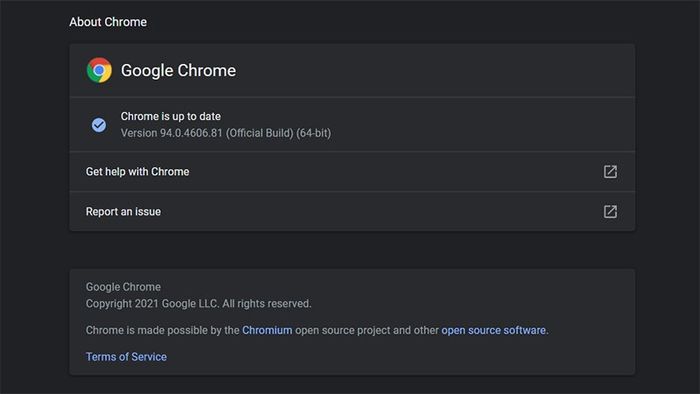Click the Google Chrome title text
Image resolution: width=700 pixels, height=394 pixels.
(x=178, y=71)
